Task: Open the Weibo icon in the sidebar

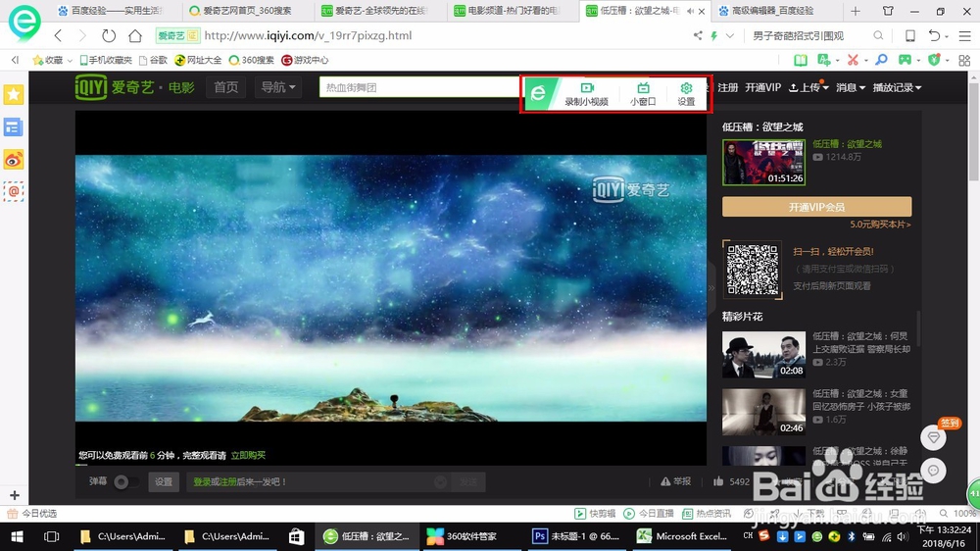Action: point(13,160)
